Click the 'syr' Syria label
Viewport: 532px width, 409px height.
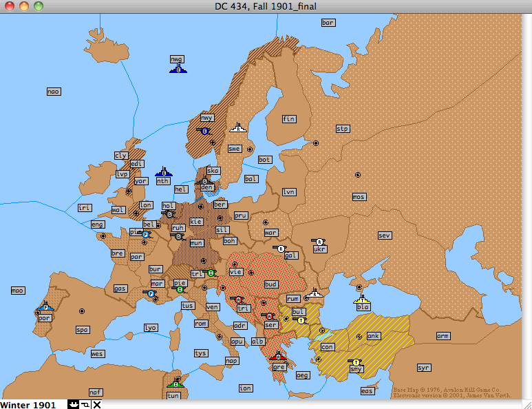coord(424,368)
